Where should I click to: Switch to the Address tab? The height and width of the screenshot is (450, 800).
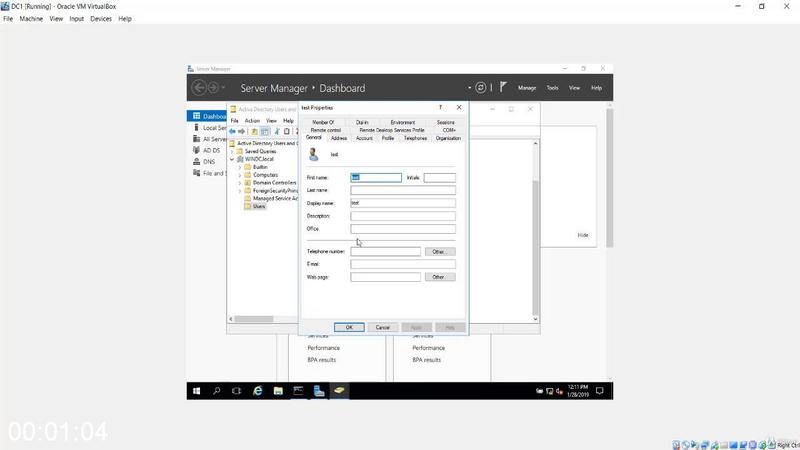pyautogui.click(x=339, y=138)
